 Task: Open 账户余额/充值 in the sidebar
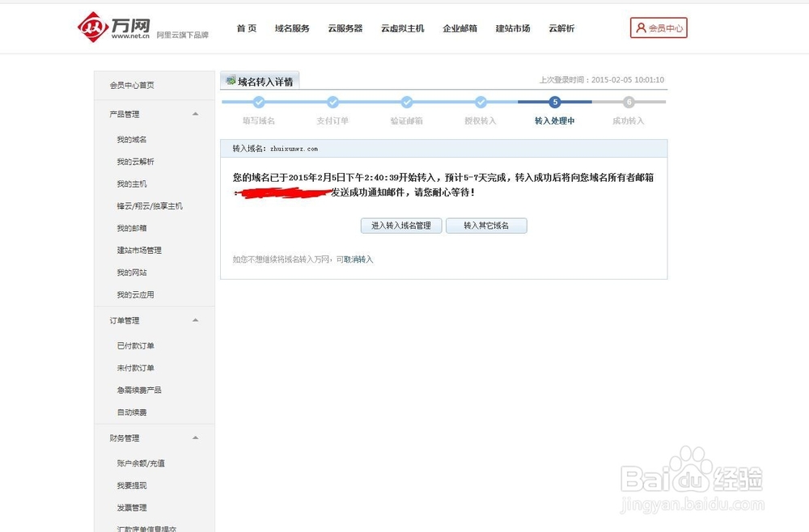(x=141, y=463)
